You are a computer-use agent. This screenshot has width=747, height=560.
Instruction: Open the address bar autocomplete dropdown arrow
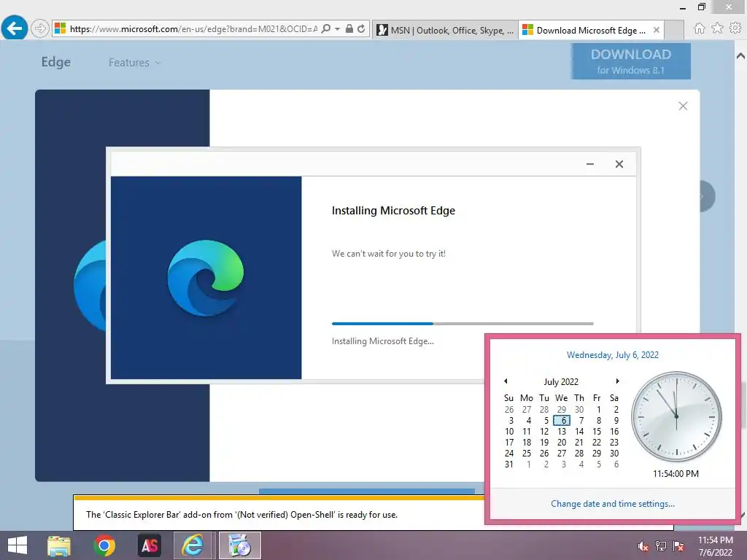point(337,28)
